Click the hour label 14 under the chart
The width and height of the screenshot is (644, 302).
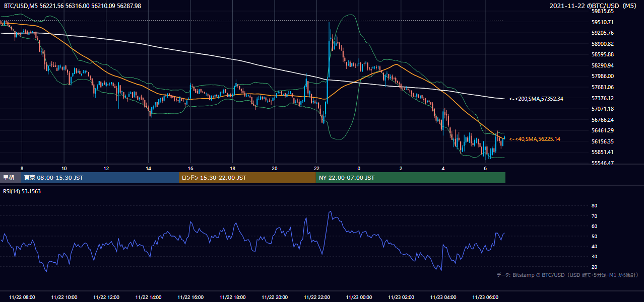coord(148,168)
